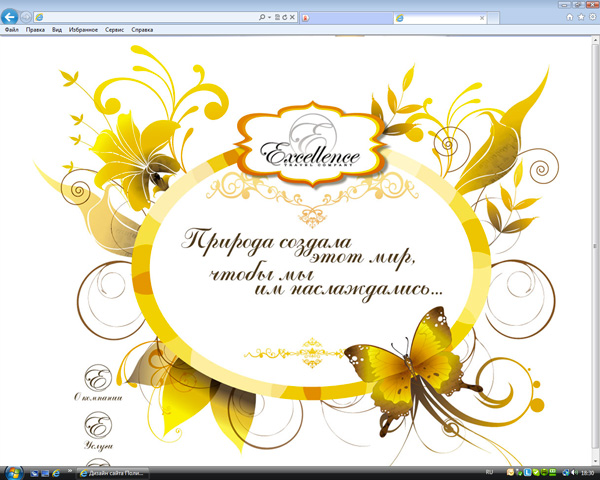Refresh the page with the reload icon
Image resolution: width=600 pixels, height=480 pixels.
point(284,17)
